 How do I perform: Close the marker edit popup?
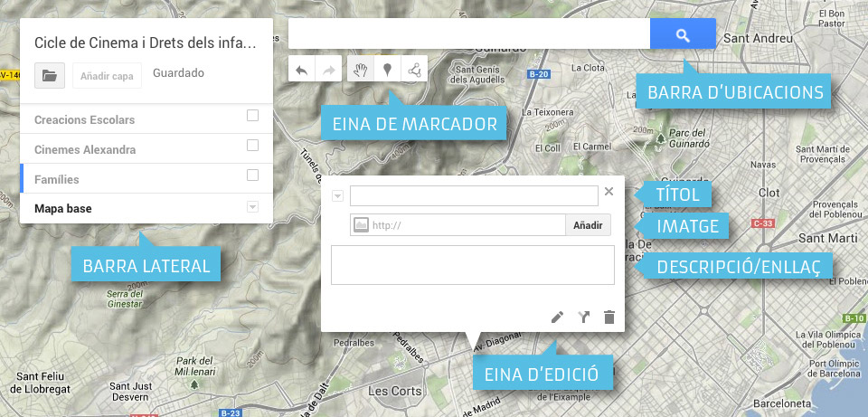click(x=609, y=192)
